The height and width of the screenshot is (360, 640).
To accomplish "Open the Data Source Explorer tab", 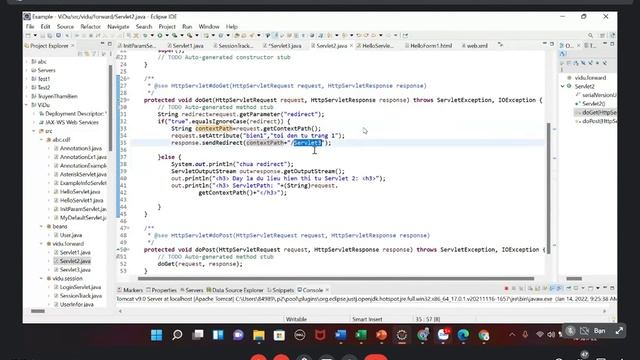I will coord(235,290).
